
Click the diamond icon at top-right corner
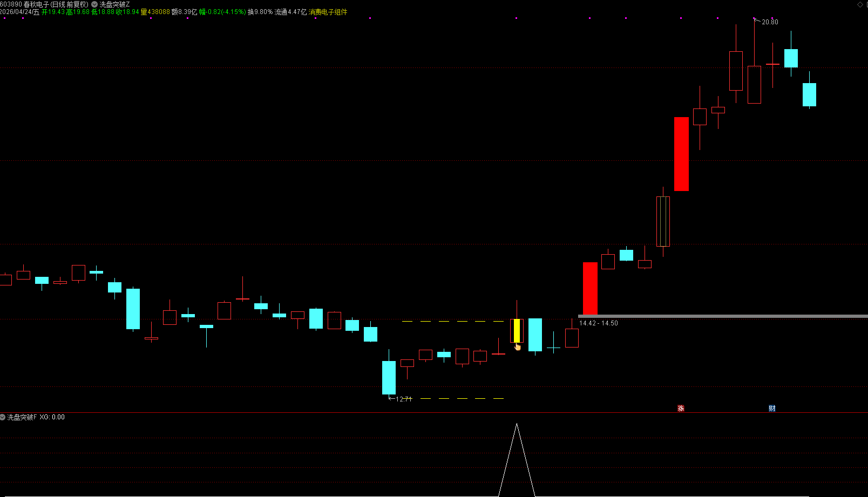click(x=860, y=4)
